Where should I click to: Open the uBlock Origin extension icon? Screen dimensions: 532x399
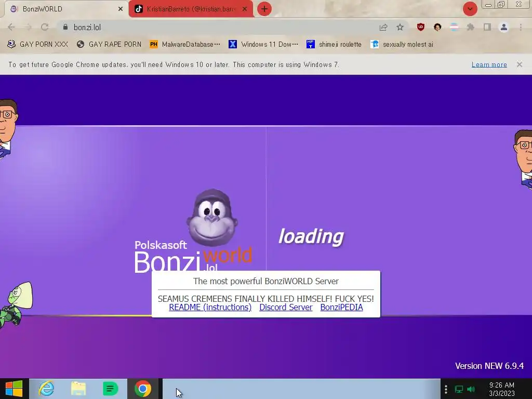[x=421, y=27]
